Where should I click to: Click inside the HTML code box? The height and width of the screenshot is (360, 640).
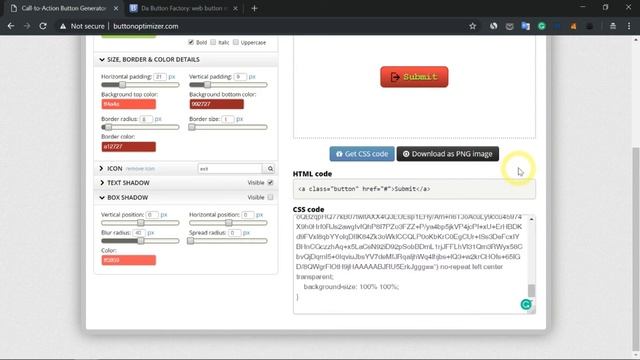point(414,189)
